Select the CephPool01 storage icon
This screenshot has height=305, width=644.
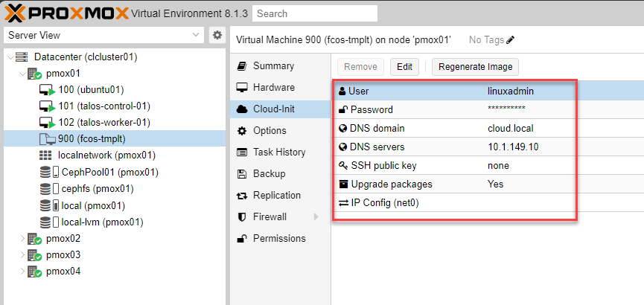pyautogui.click(x=46, y=173)
